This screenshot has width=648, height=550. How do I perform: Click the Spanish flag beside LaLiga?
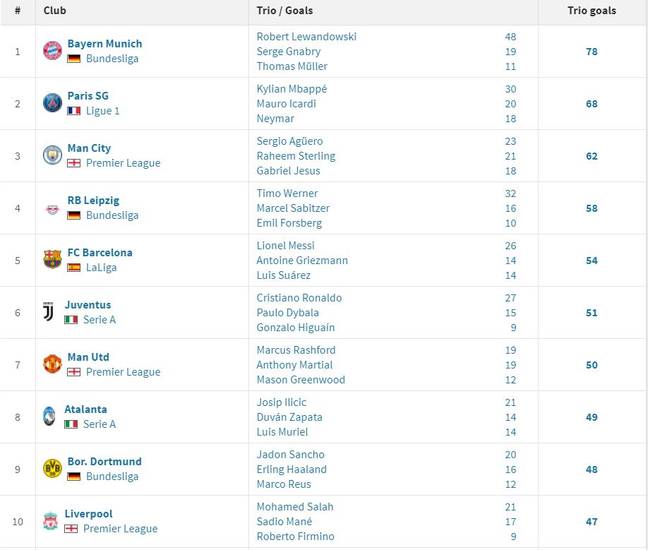pos(74,267)
